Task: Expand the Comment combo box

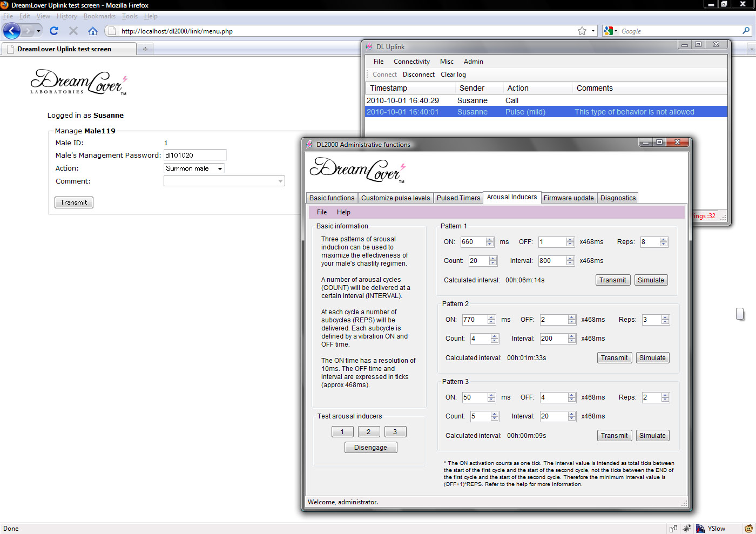Action: (280, 181)
